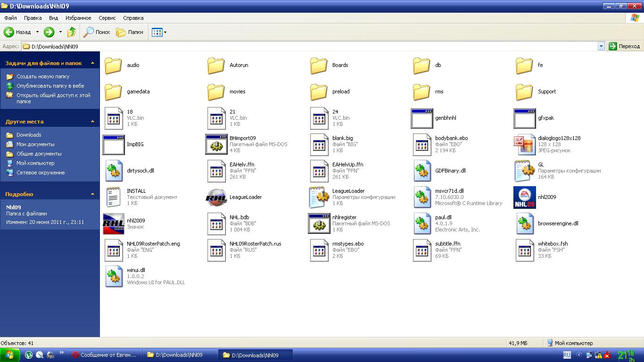Select the LeagueLoader configuration settings file
Screen dimensions: 644x362
(319, 197)
